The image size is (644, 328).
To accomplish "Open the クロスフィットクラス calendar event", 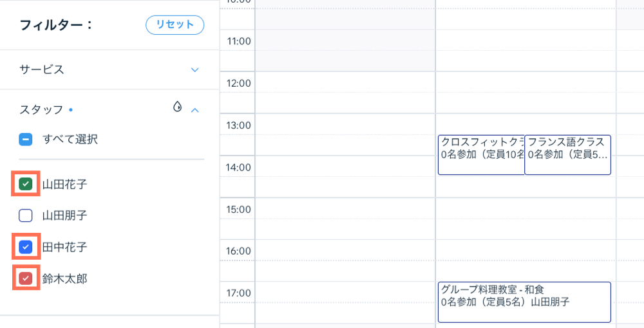I will (480, 154).
